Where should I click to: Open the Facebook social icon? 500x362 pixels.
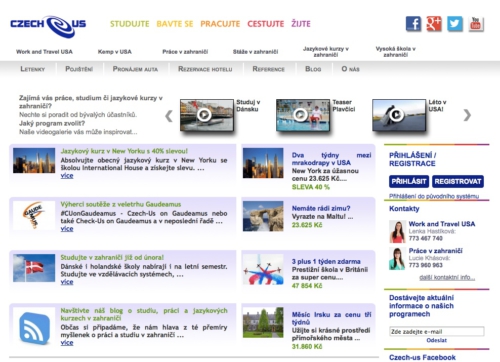click(x=413, y=24)
